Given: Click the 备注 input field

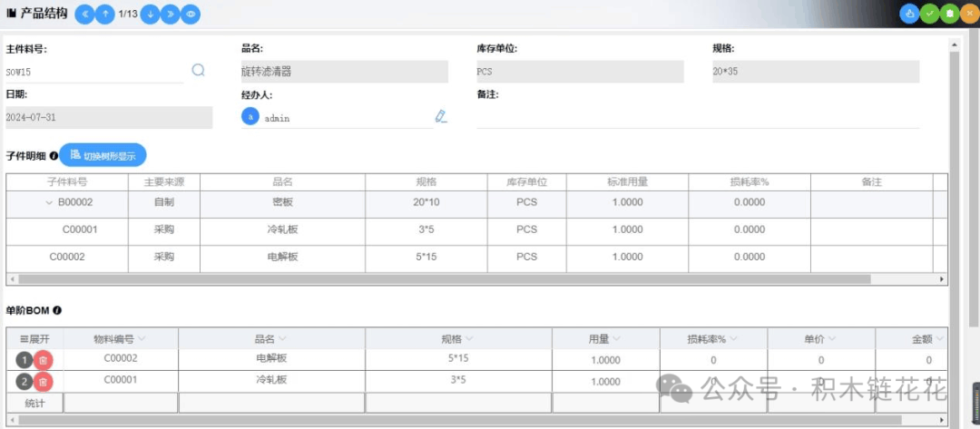Looking at the screenshot, I should pyautogui.click(x=697, y=118).
